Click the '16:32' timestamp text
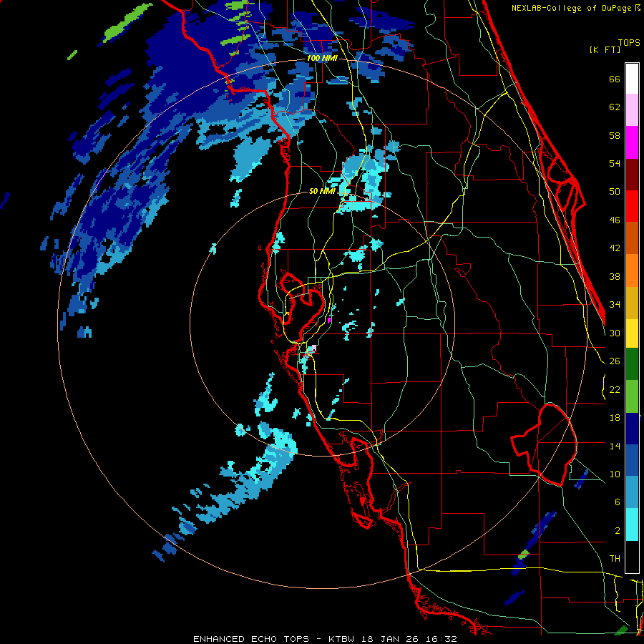Viewport: 644px width, 644px height. click(443, 639)
